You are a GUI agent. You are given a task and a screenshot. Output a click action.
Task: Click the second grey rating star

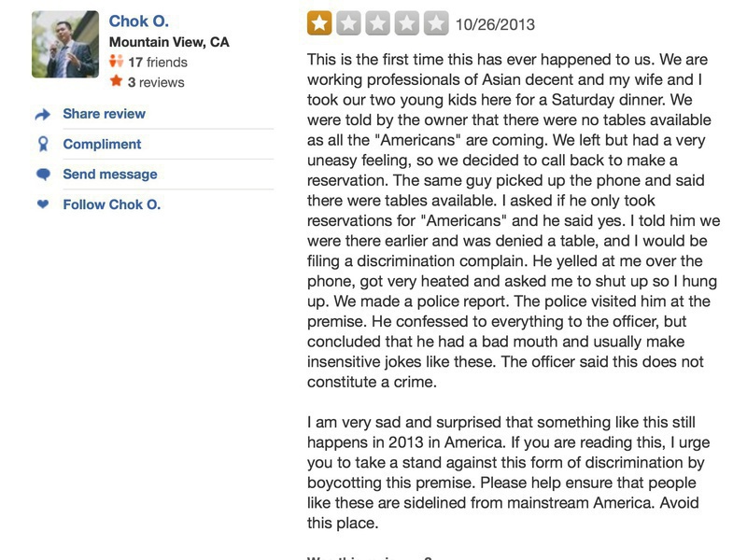click(x=348, y=23)
